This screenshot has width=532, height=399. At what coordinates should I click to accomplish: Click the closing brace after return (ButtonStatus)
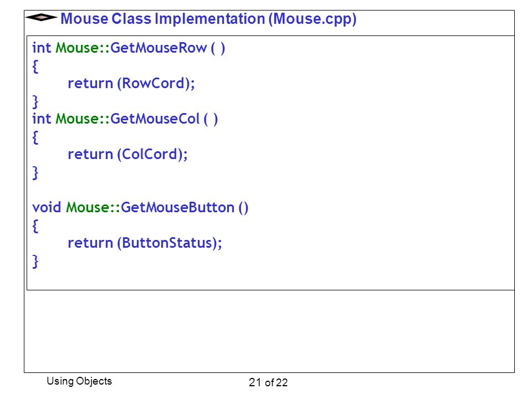tap(35, 262)
